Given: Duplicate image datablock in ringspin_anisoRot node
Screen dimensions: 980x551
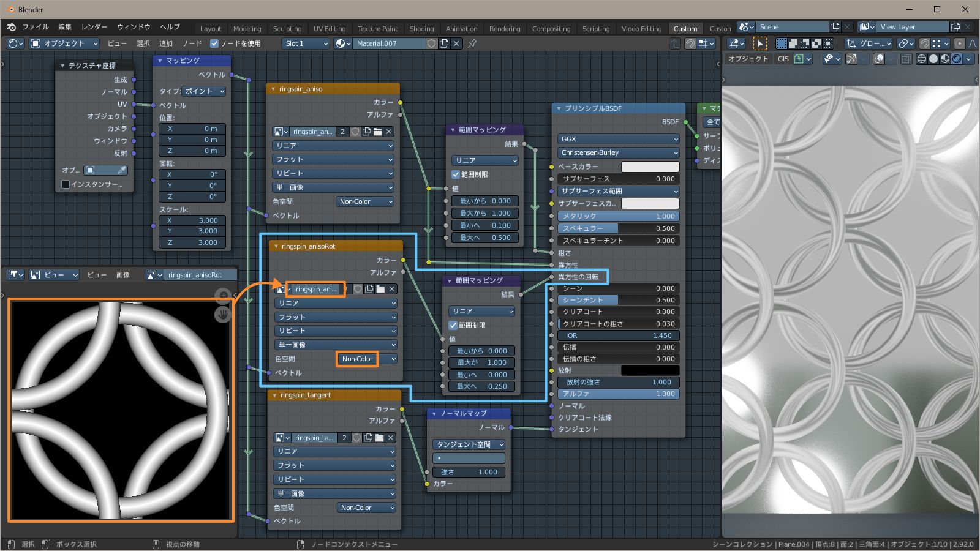Looking at the screenshot, I should tap(369, 289).
